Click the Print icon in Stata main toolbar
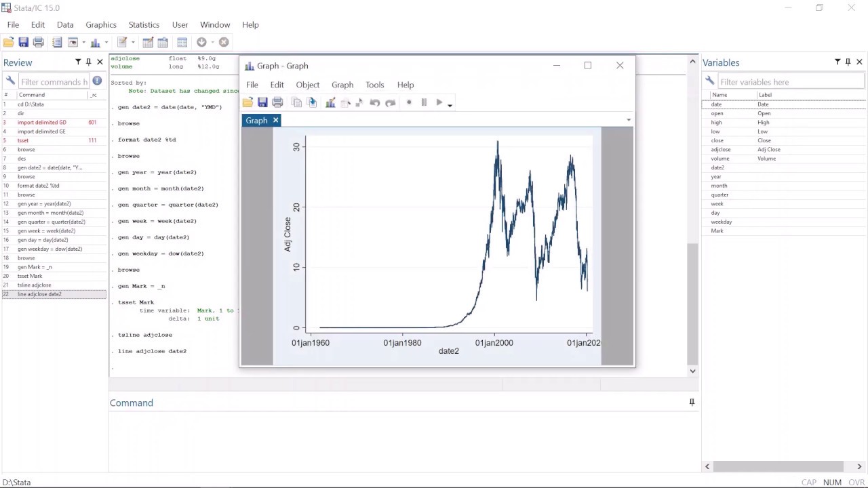The image size is (868, 488). tap(39, 42)
